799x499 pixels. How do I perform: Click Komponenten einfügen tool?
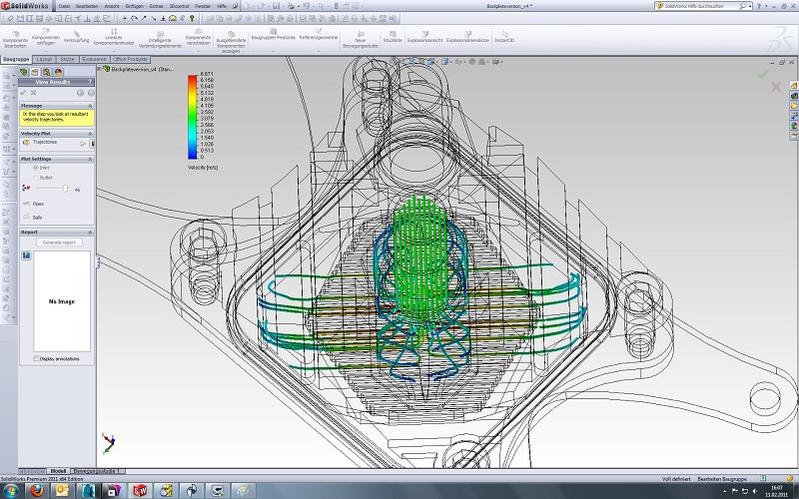[46, 37]
